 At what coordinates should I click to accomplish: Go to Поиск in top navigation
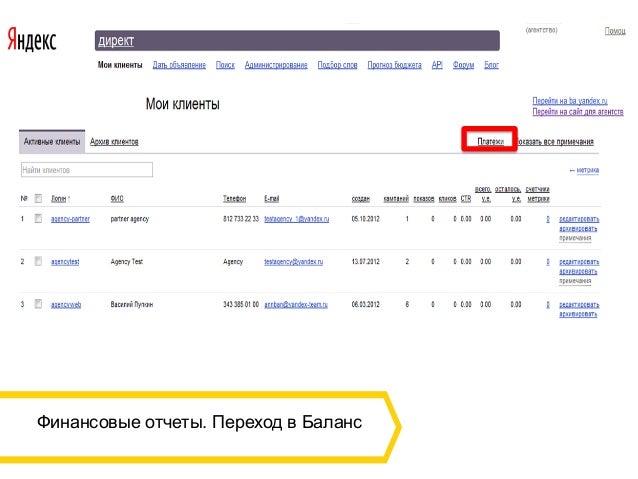click(x=225, y=65)
